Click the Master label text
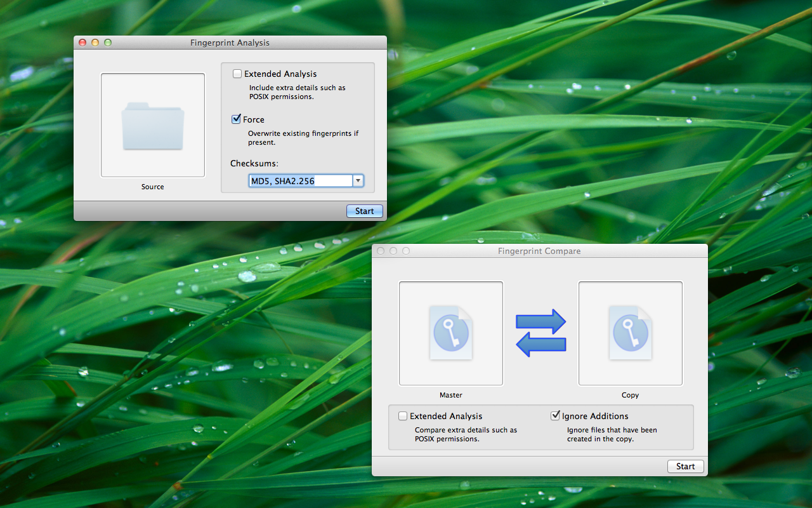Viewport: 812px width, 508px height. [x=451, y=395]
